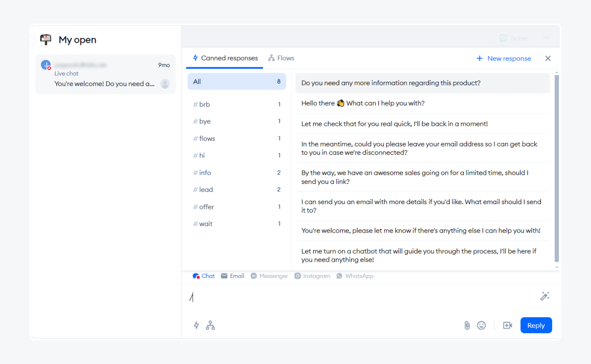Screen dimensions: 591x364
Task: Select the Messenger channel option
Action: (x=269, y=276)
